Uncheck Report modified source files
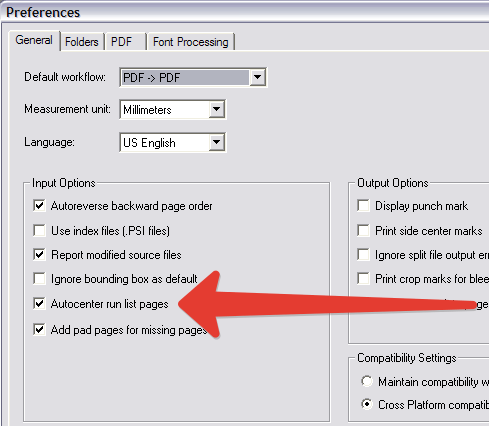489x426 pixels. [39, 255]
